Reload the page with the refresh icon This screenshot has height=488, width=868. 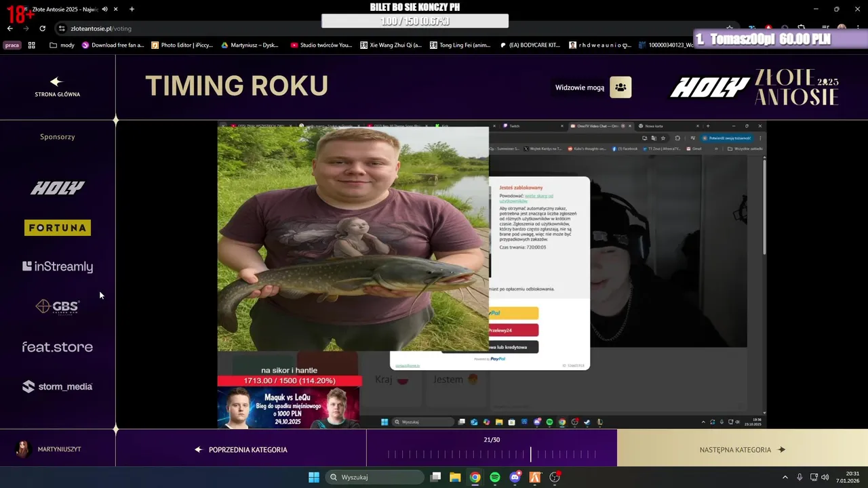click(42, 28)
